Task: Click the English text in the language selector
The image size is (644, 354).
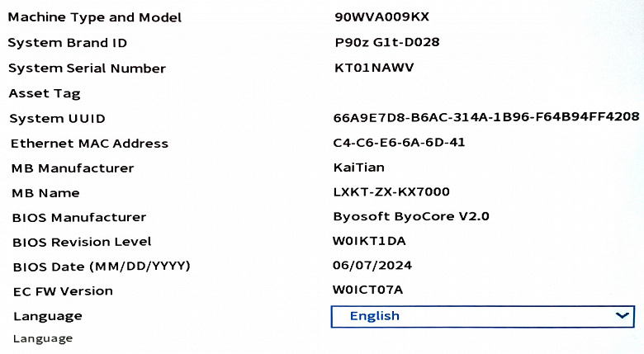Action: (x=374, y=316)
